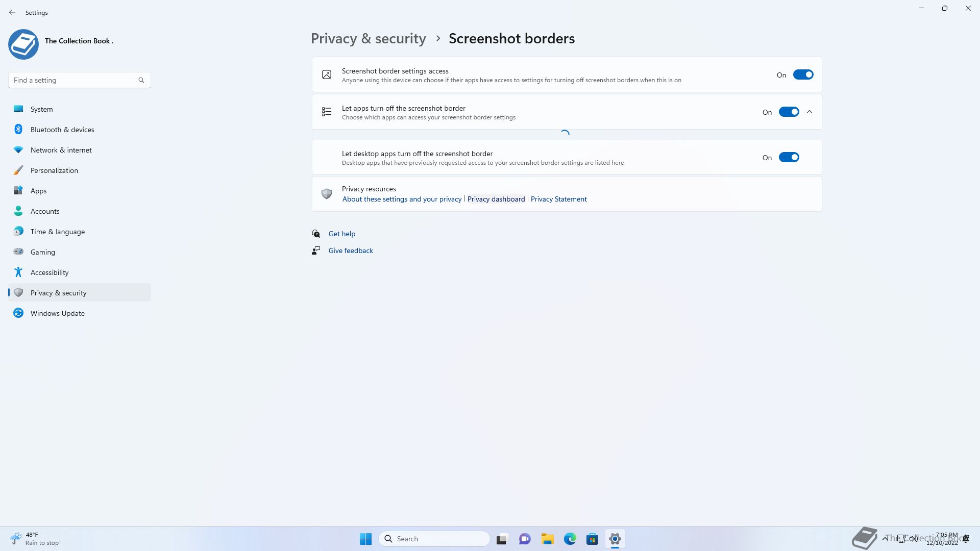Click the Get help link

tap(341, 234)
